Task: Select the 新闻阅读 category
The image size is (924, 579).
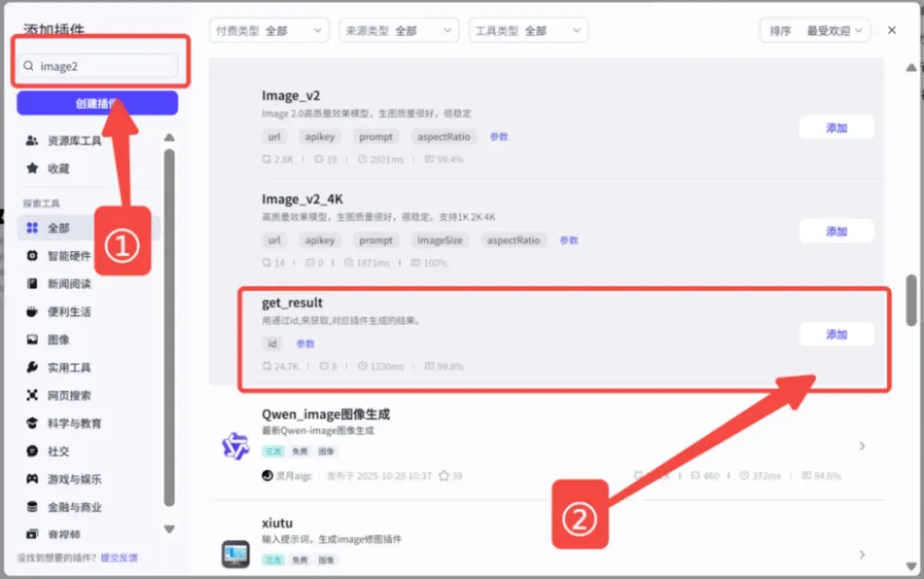Action: click(x=59, y=284)
